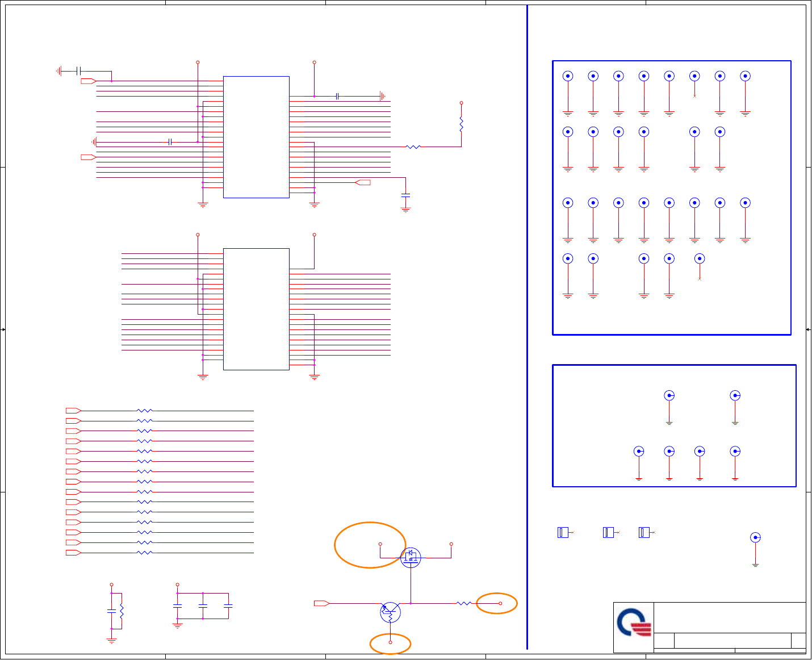Select the leftmost of three small blue pad symbols
812x660 pixels.
(563, 532)
